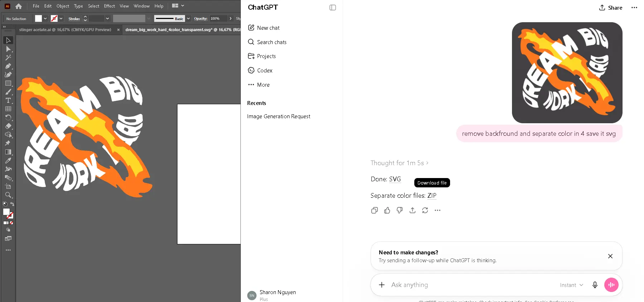Viewport: 644px width, 302px height.
Task: Select the Shape Builder tool
Action: pos(8,135)
